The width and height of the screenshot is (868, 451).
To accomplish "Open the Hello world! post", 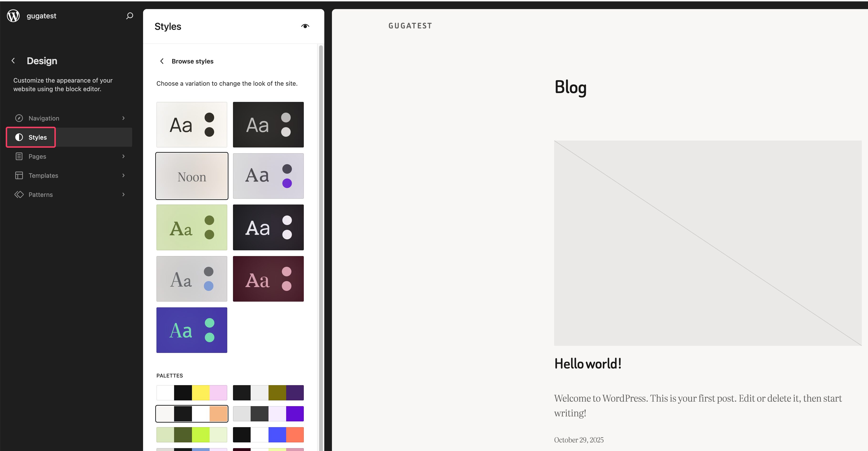I will [x=588, y=363].
